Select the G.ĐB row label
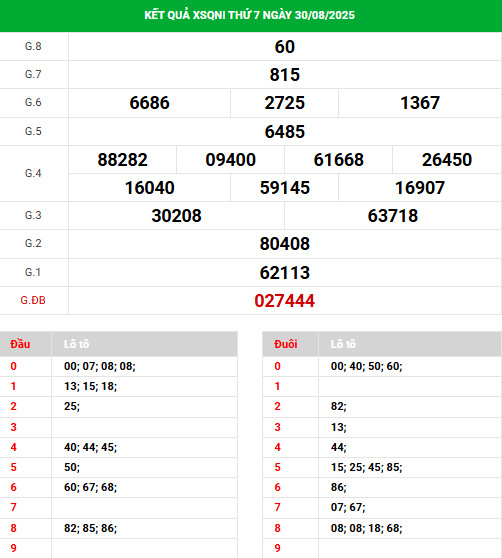This screenshot has width=502, height=558. point(33,300)
